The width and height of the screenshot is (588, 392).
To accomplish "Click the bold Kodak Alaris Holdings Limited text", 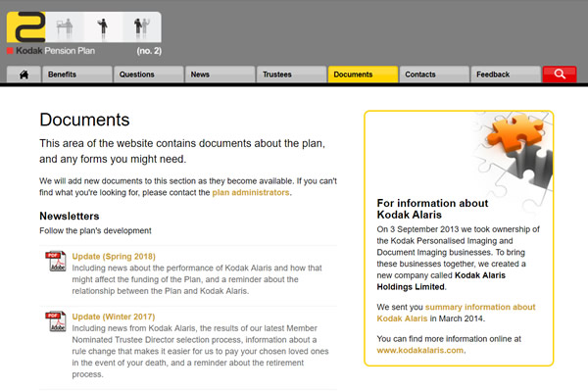I will click(x=441, y=281).
